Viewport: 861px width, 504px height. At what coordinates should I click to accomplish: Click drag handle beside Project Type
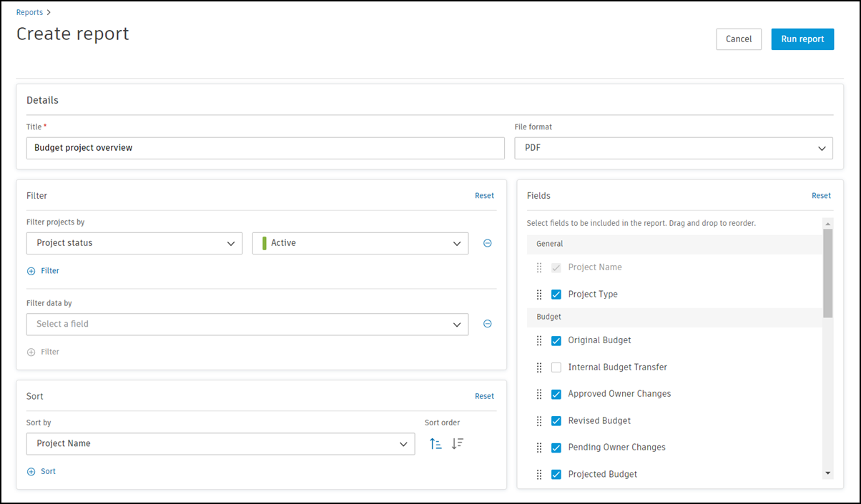click(539, 295)
